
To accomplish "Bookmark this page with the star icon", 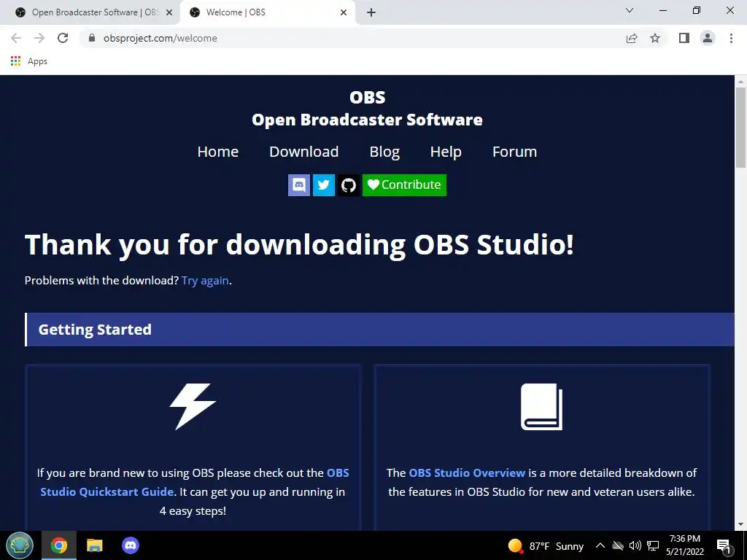I will [x=655, y=38].
